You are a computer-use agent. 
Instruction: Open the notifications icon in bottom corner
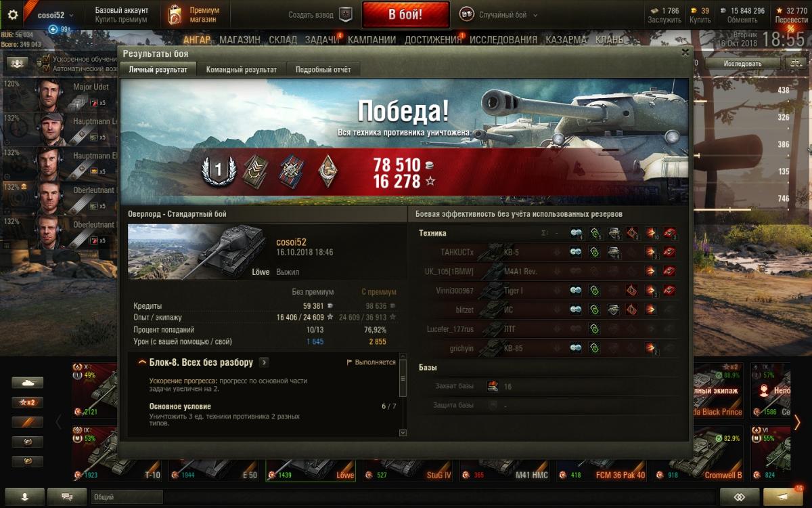[784, 496]
